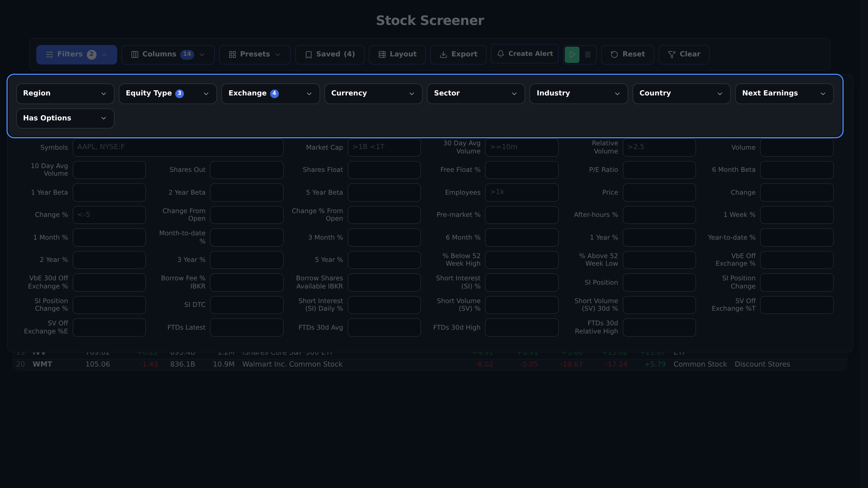This screenshot has width=868, height=488.
Task: Click the Relative Volume input field
Action: [659, 147]
